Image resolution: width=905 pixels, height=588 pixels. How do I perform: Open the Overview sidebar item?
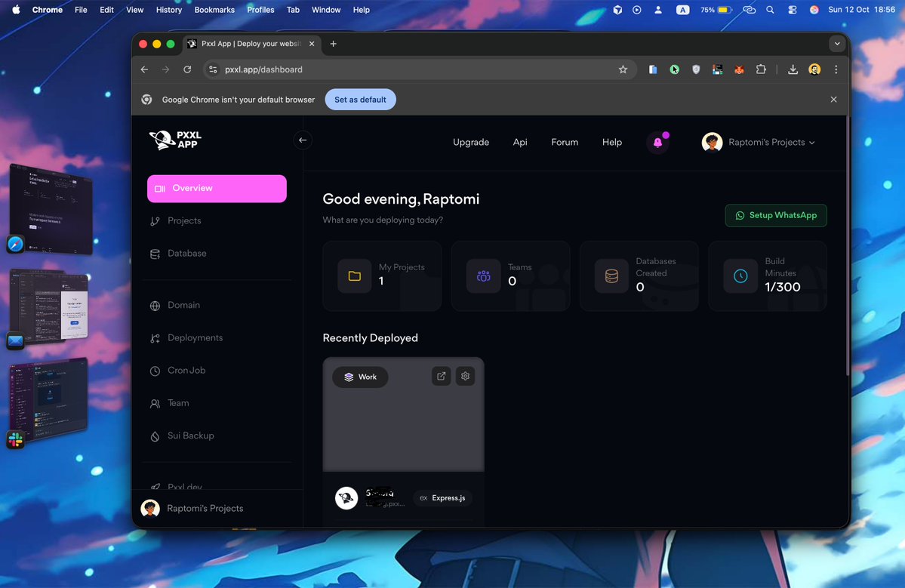click(217, 189)
